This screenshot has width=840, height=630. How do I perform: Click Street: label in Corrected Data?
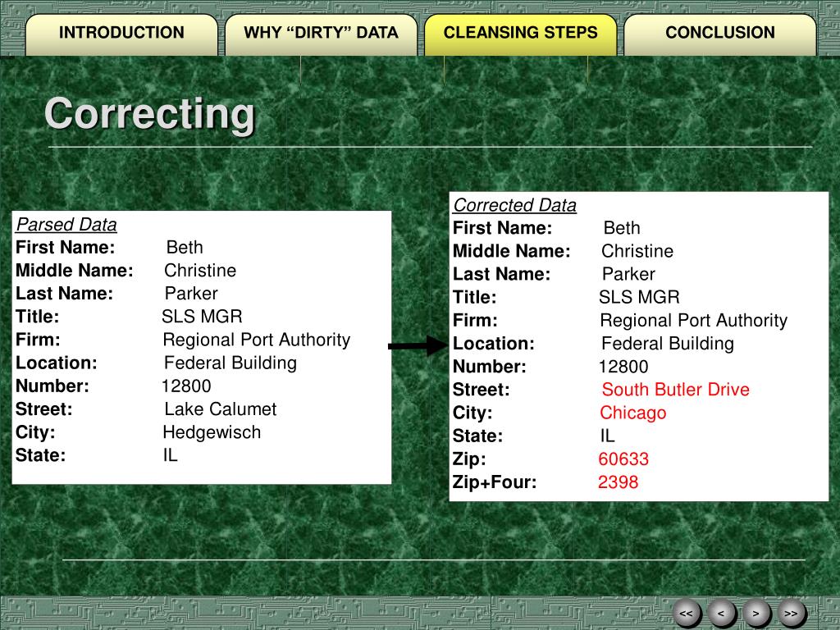pos(481,390)
